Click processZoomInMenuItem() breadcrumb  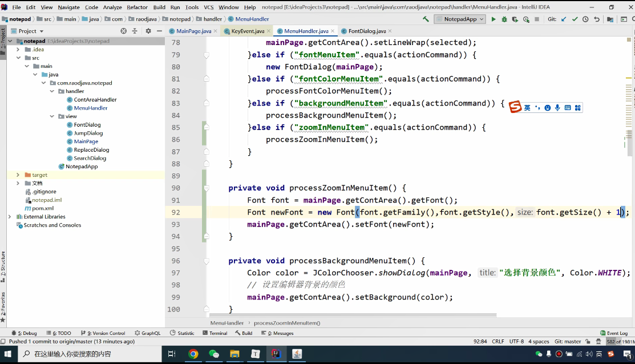pyautogui.click(x=287, y=323)
